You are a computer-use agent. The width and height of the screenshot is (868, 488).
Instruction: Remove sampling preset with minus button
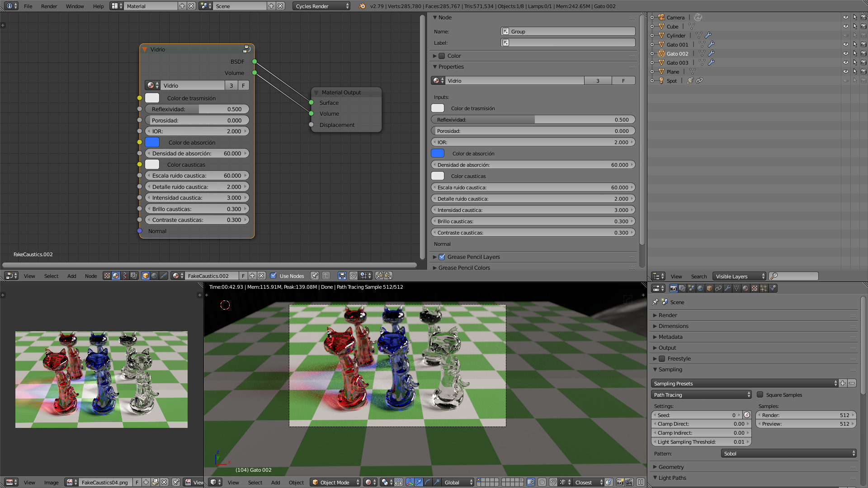point(852,383)
